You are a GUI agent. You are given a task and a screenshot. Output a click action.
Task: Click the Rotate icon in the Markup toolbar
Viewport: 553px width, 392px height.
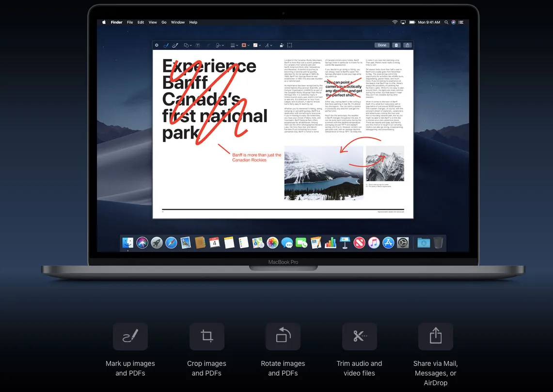pos(281,45)
